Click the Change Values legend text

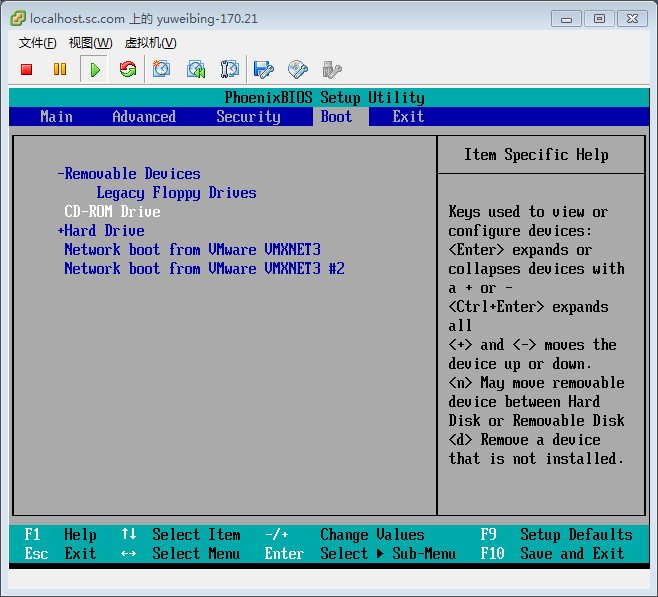coord(372,535)
